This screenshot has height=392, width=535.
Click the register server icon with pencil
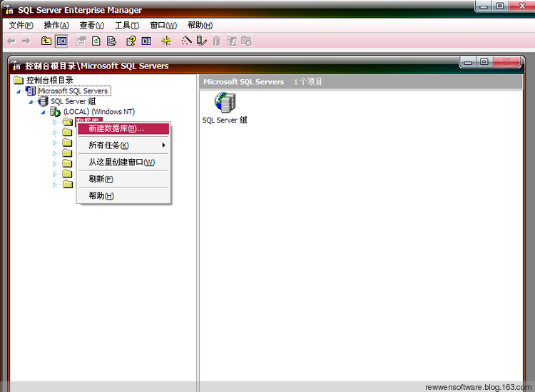pyautogui.click(x=201, y=41)
